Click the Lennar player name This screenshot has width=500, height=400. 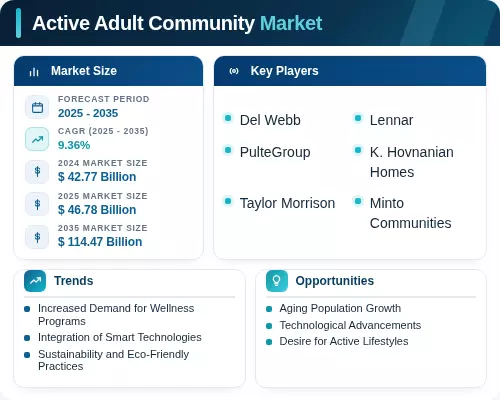tap(391, 120)
